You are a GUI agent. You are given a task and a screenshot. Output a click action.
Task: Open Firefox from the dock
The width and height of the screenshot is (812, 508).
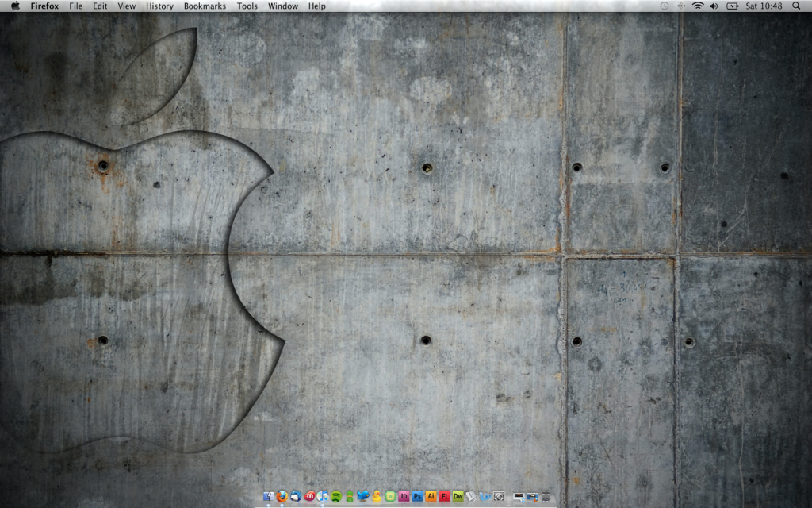pyautogui.click(x=282, y=497)
